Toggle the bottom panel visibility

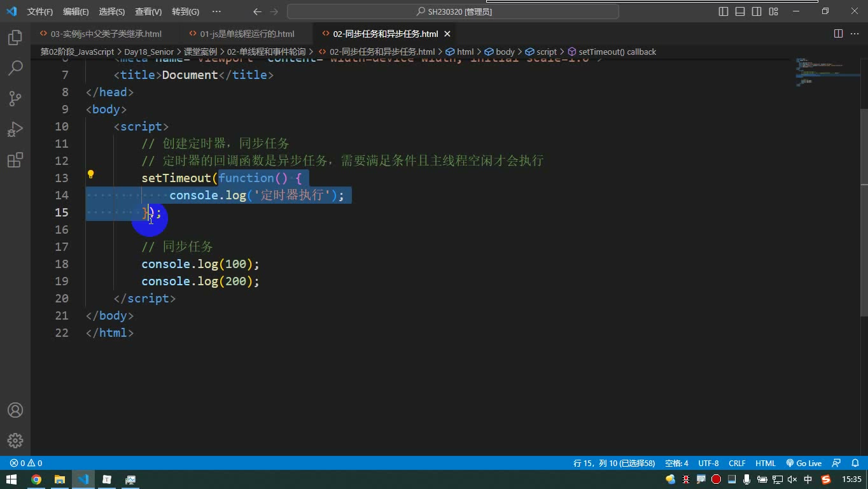click(x=740, y=11)
